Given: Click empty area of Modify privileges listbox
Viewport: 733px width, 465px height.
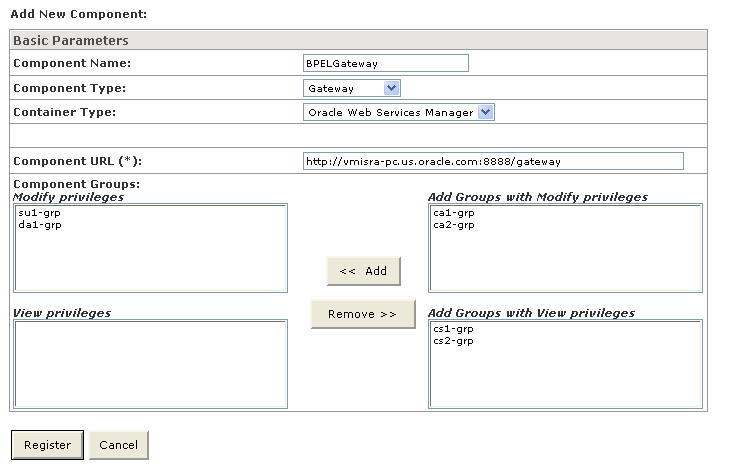Looking at the screenshot, I should [150, 262].
